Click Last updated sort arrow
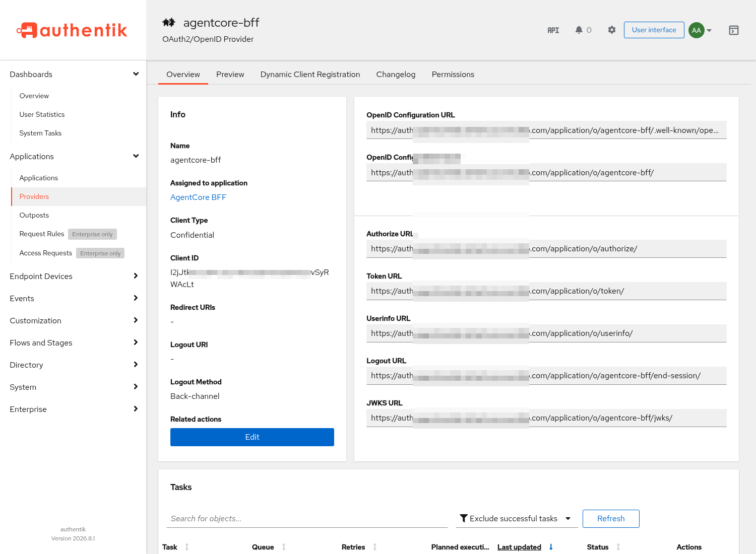This screenshot has height=554, width=756. coord(551,547)
